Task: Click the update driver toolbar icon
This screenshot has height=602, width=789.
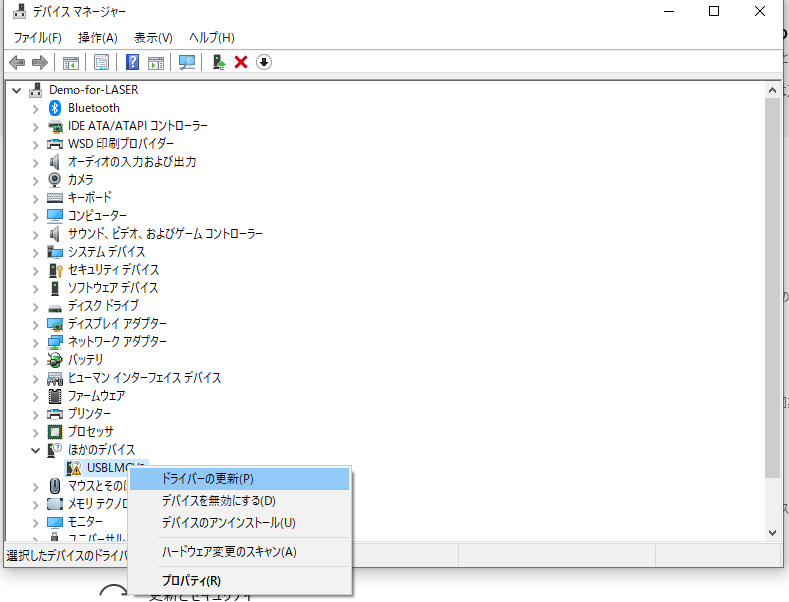Action: 219,62
